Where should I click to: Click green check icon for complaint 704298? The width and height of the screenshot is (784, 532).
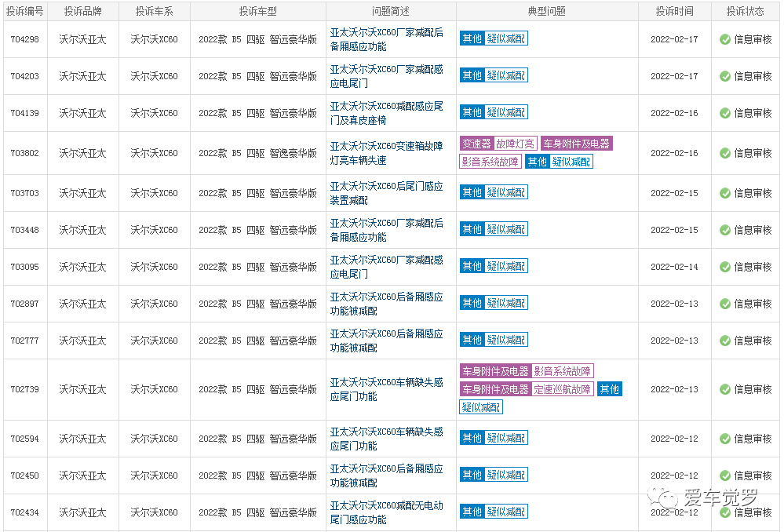coord(725,39)
